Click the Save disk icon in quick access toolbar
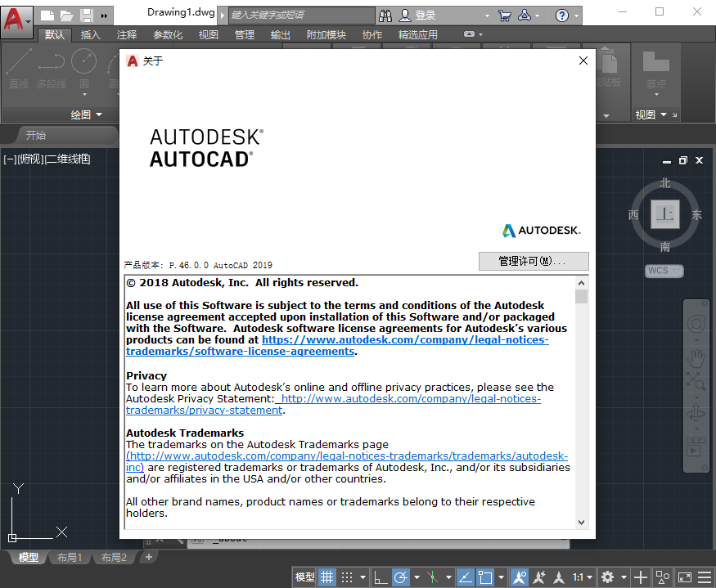Image resolution: width=716 pixels, height=588 pixels. 86,16
